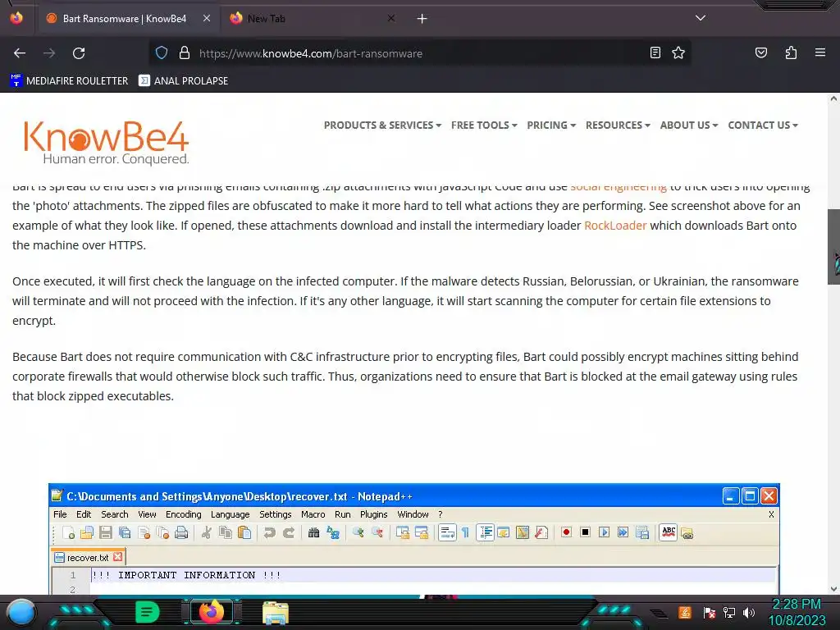Bookmark this page with the star icon
This screenshot has width=840, height=630.
(x=678, y=52)
